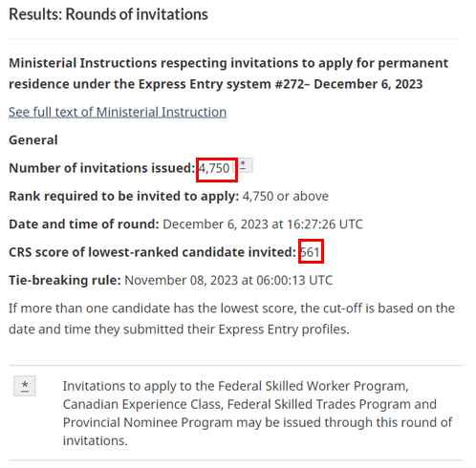The image size is (476, 468).
Task: Click the footnote text about Federal Skilled Worker Program
Action: coord(257,414)
